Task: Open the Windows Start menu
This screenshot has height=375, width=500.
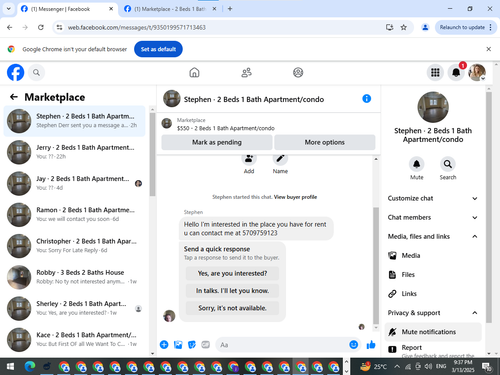Action: click(10, 367)
